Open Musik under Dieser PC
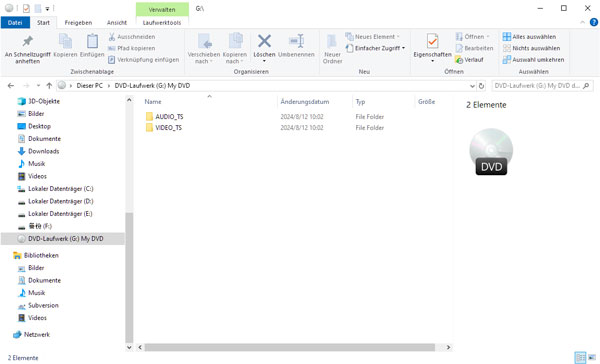 pos(31,164)
